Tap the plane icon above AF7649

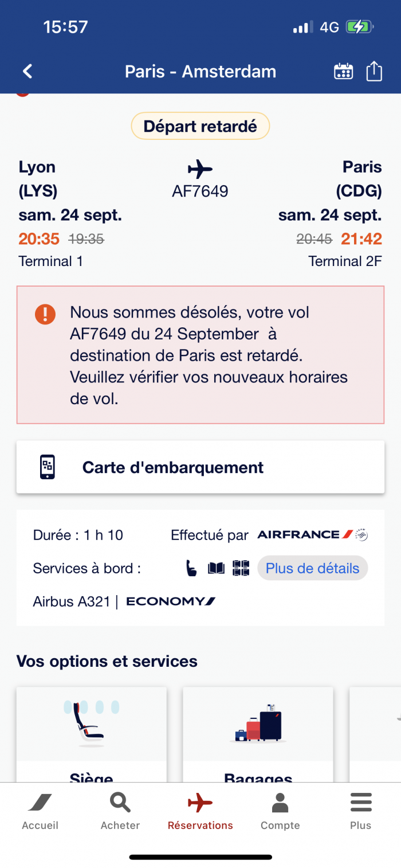click(200, 169)
